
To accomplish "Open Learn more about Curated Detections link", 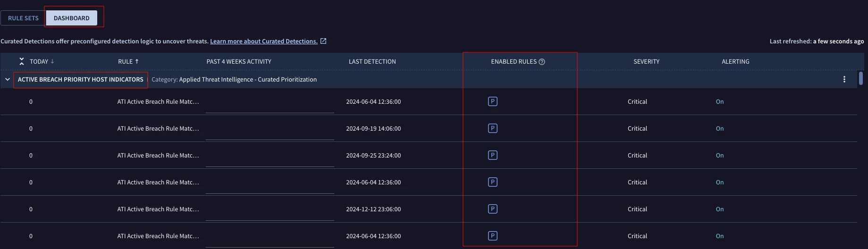I will pos(264,41).
